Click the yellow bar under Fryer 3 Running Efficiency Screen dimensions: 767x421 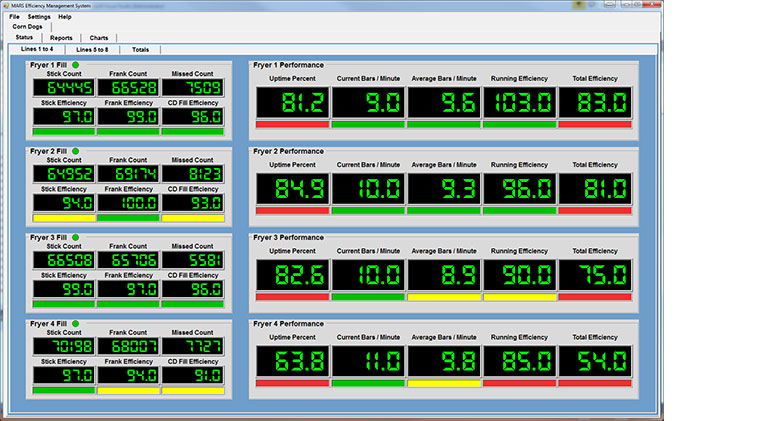(x=518, y=297)
